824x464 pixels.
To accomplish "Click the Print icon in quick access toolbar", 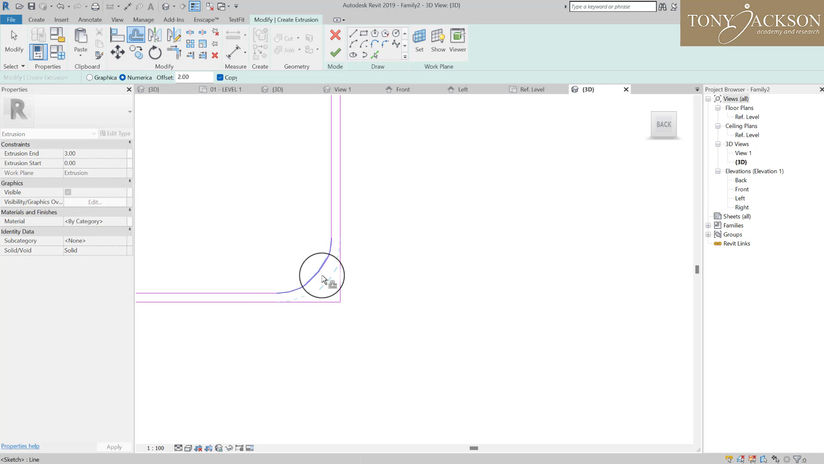I will pyautogui.click(x=95, y=6).
